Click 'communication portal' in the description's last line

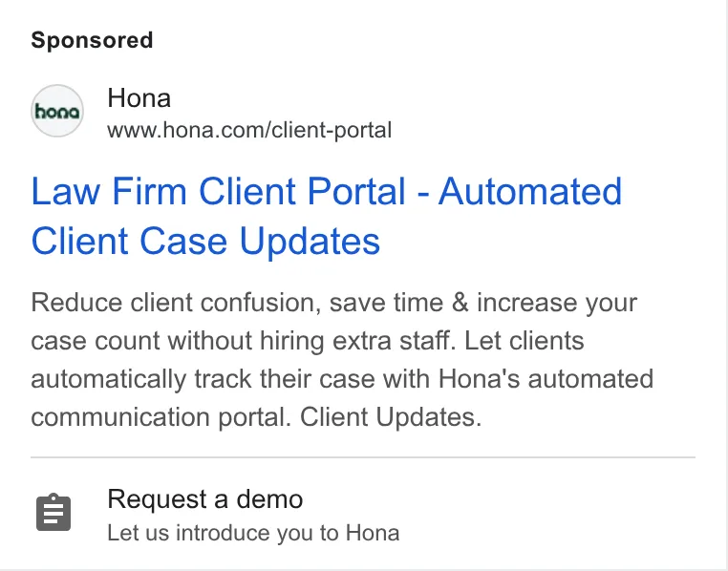[x=161, y=417]
